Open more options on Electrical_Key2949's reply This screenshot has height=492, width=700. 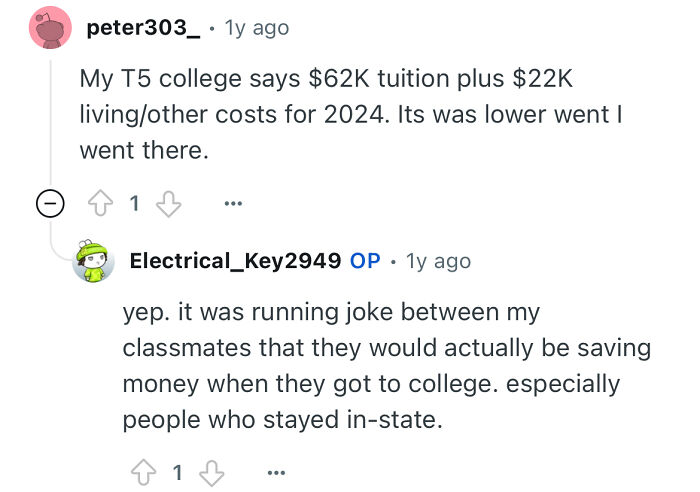pyautogui.click(x=275, y=471)
